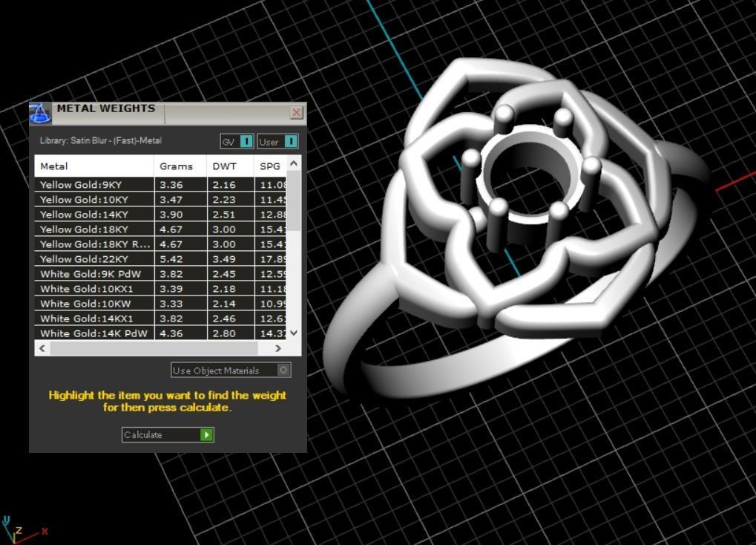
Task: Sort by the Grams column header
Action: [180, 166]
